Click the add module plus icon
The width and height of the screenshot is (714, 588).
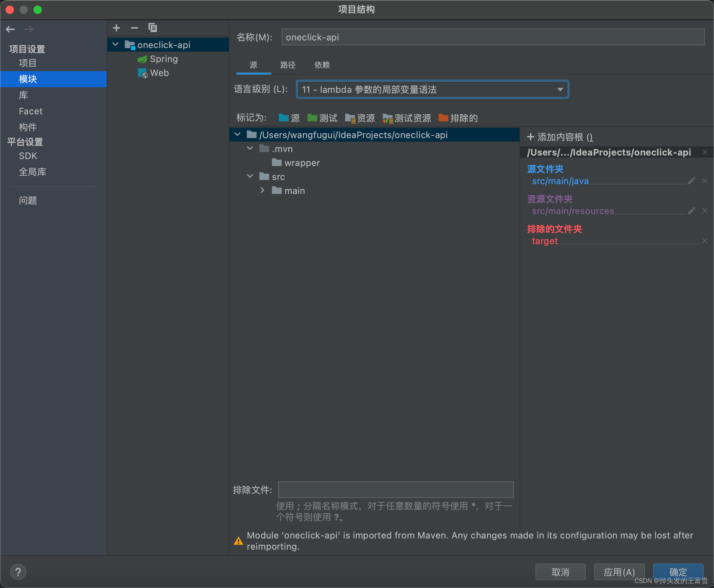116,28
